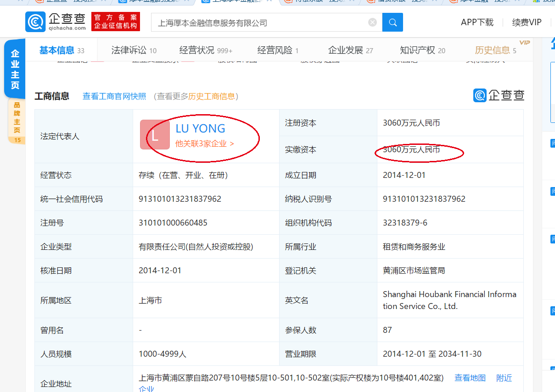This screenshot has width=555, height=392.
Task: Click the Qichacha logo icon
Action: pyautogui.click(x=35, y=22)
